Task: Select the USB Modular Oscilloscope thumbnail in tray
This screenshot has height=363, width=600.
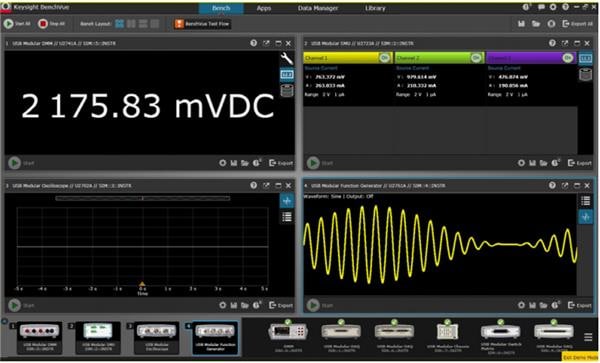Action: click(156, 337)
